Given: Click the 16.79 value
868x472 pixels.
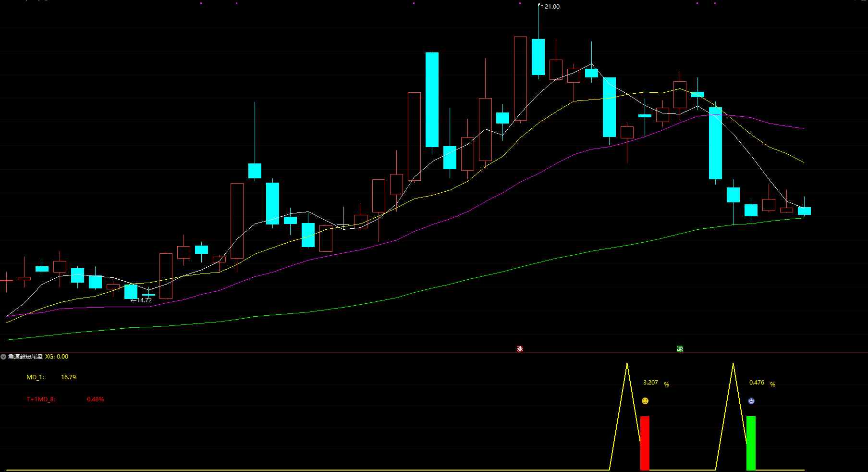Looking at the screenshot, I should point(69,377).
